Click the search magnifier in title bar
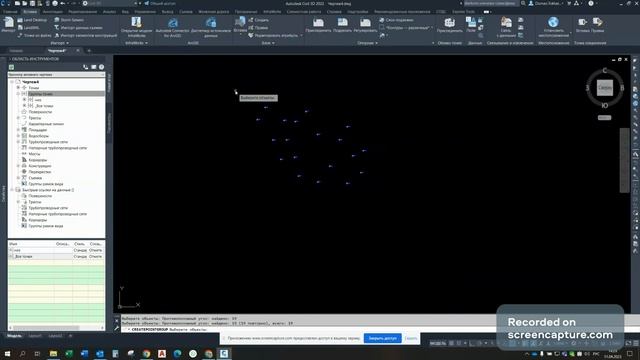 click(523, 3)
